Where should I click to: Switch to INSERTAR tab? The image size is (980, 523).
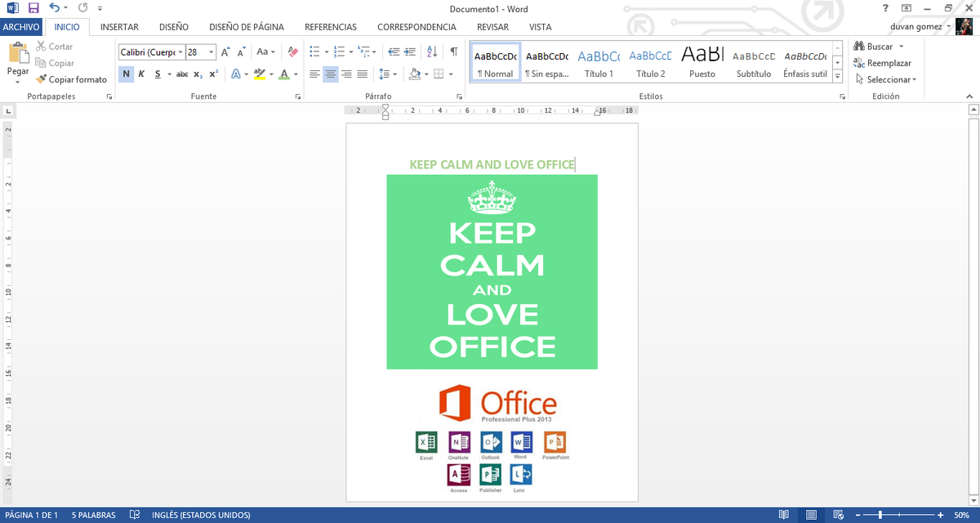point(119,27)
